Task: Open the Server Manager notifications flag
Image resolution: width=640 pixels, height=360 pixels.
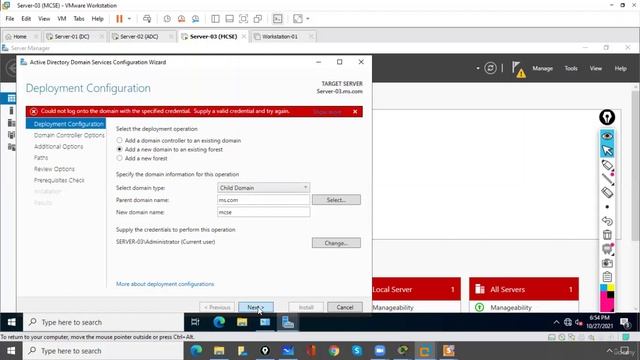Action: [518, 69]
